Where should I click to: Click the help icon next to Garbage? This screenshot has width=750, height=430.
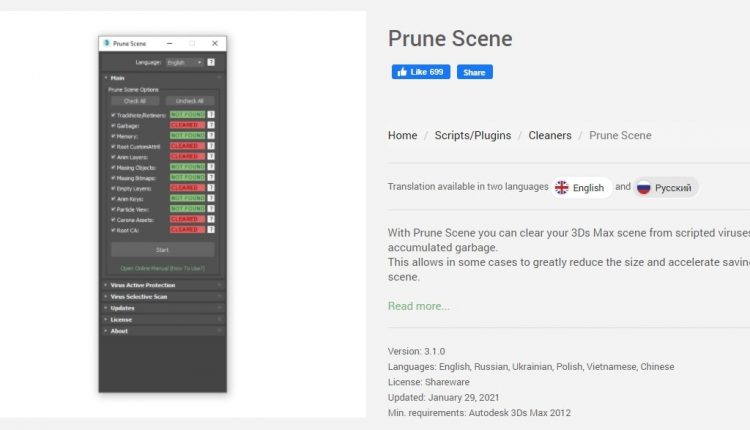pos(212,125)
